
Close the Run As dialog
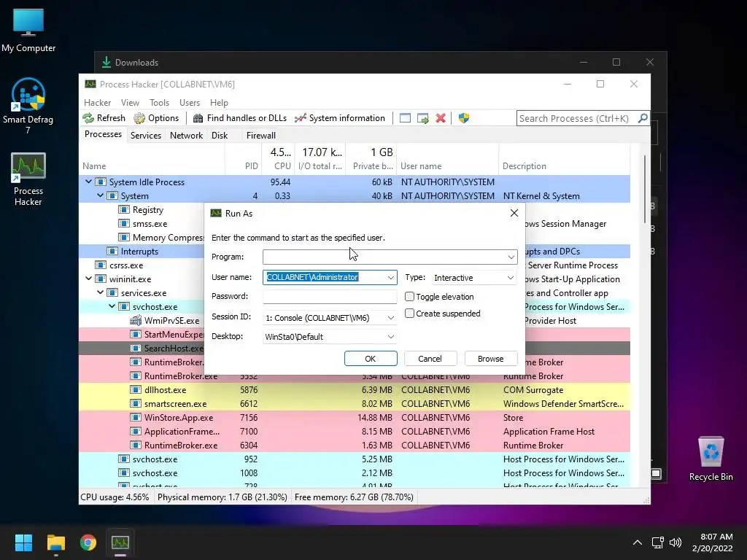click(514, 213)
